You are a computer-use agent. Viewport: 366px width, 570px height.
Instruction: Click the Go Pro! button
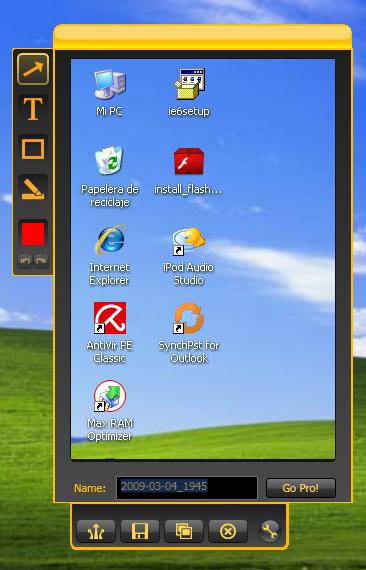click(301, 488)
